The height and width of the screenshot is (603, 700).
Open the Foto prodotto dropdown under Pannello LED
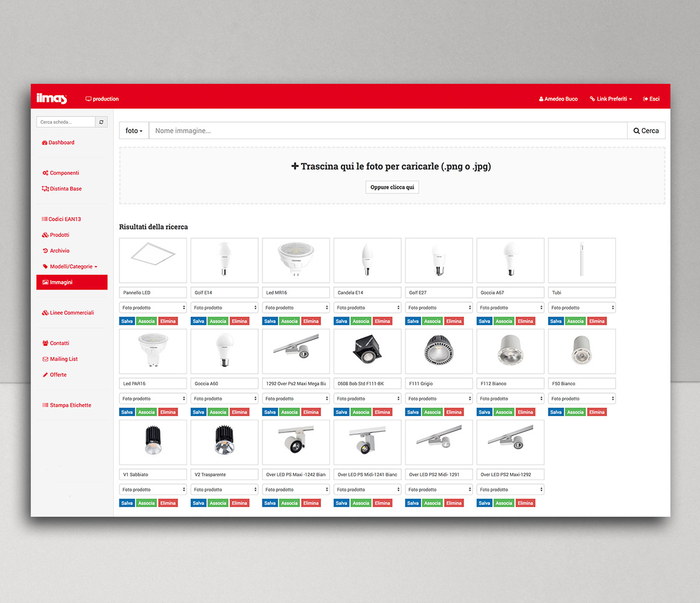click(x=153, y=307)
